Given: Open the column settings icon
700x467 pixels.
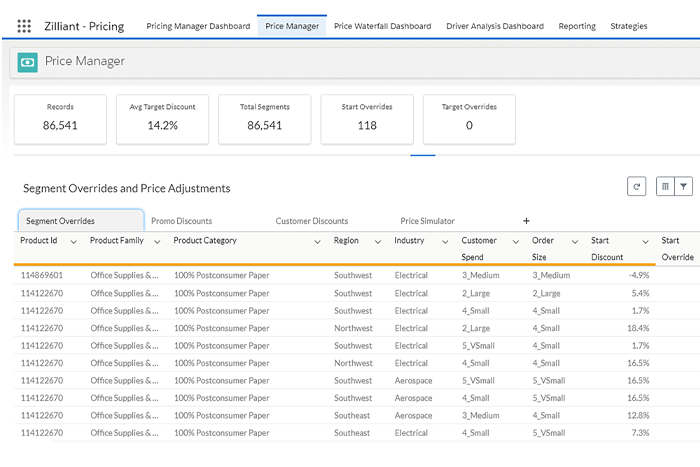Looking at the screenshot, I should click(664, 186).
